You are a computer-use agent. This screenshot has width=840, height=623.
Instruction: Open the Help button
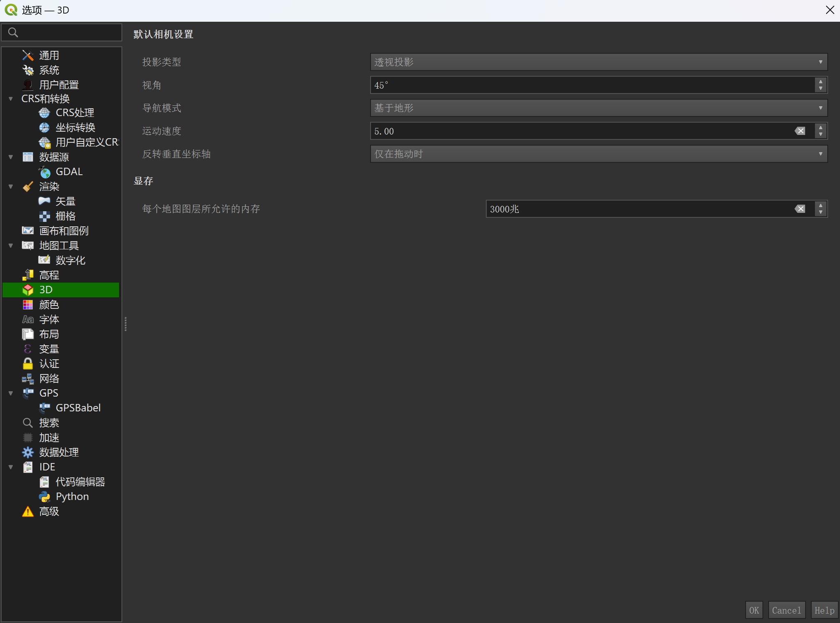[824, 610]
